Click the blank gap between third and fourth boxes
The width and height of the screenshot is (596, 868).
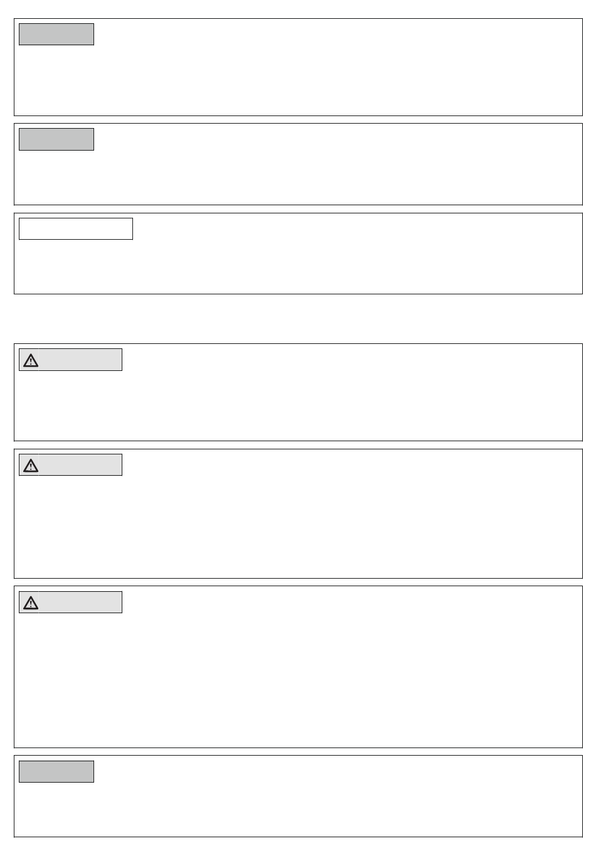298,319
